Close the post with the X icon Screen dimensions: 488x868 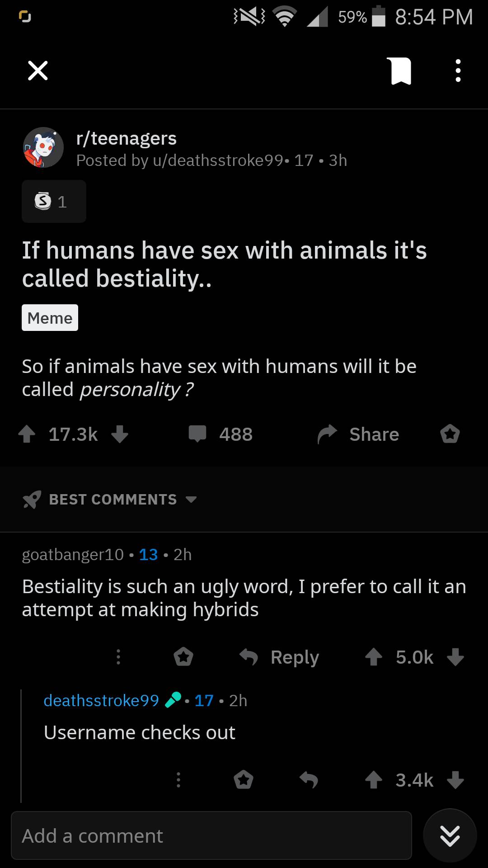(38, 71)
